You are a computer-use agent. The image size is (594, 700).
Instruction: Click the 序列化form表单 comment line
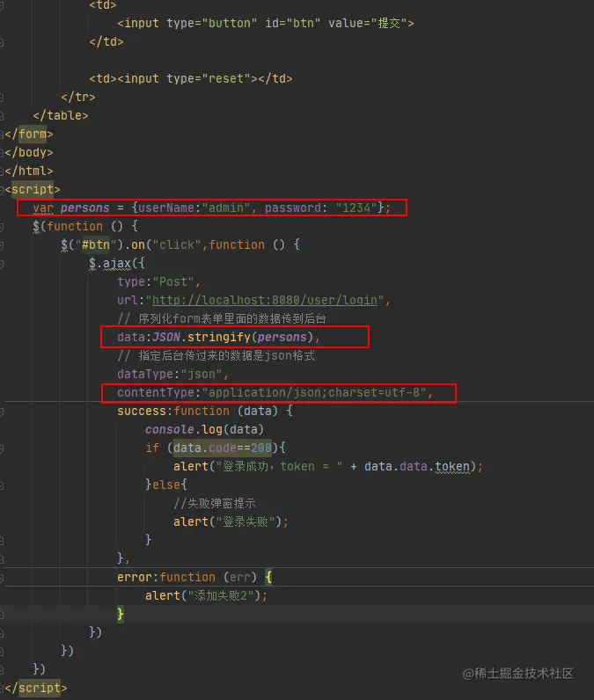(x=222, y=318)
